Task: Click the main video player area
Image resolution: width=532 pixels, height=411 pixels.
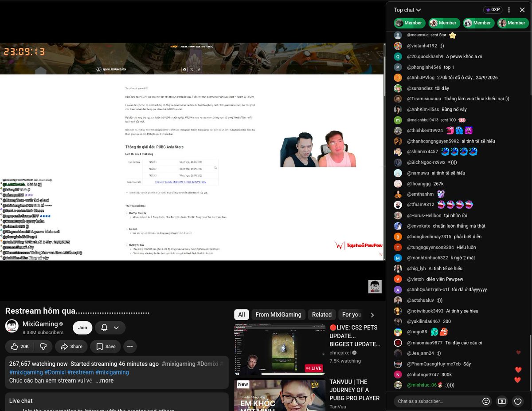Action: point(192,151)
